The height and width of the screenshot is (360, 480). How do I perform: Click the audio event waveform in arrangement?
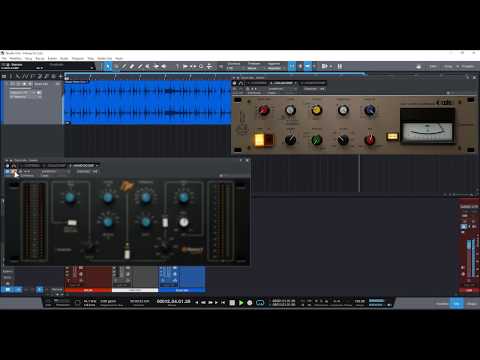147,102
